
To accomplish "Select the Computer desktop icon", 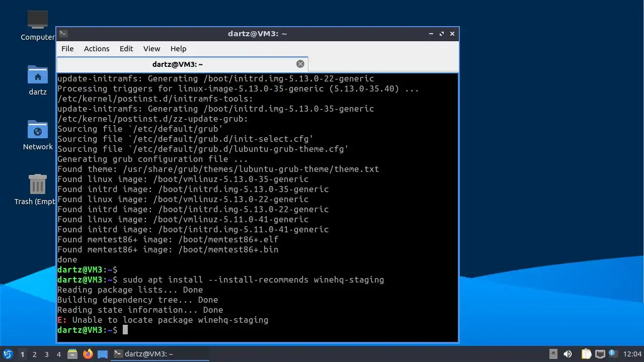I will [x=38, y=25].
